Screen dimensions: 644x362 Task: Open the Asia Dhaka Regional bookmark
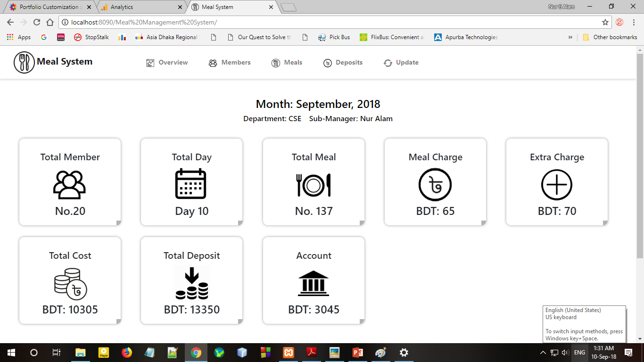click(x=166, y=37)
